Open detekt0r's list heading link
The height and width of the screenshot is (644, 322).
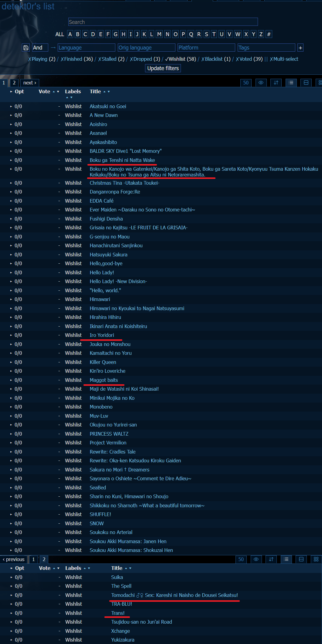point(28,6)
